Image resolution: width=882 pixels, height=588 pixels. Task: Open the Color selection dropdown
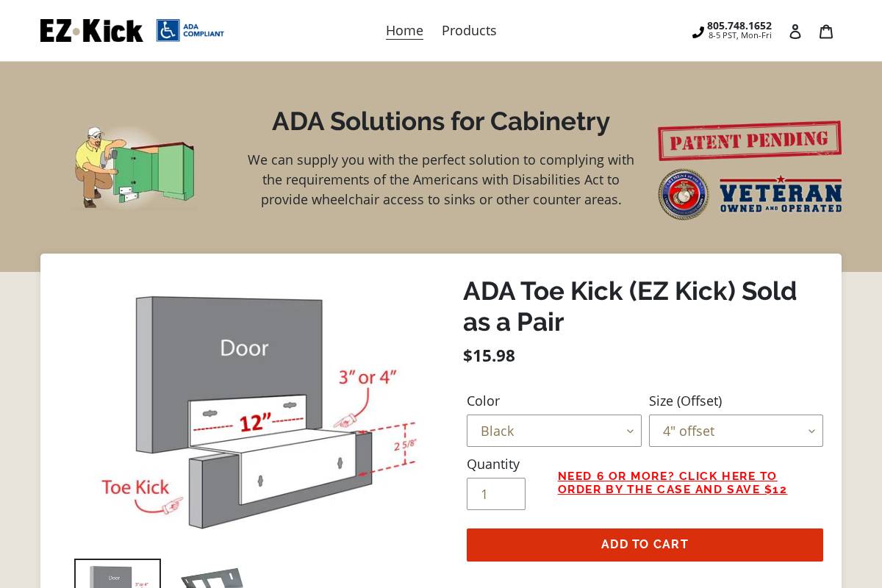click(x=554, y=431)
